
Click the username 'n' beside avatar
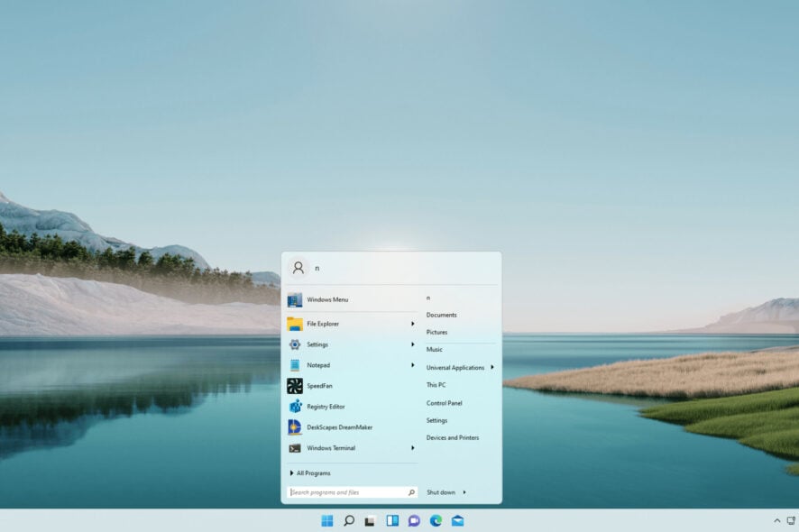click(317, 268)
